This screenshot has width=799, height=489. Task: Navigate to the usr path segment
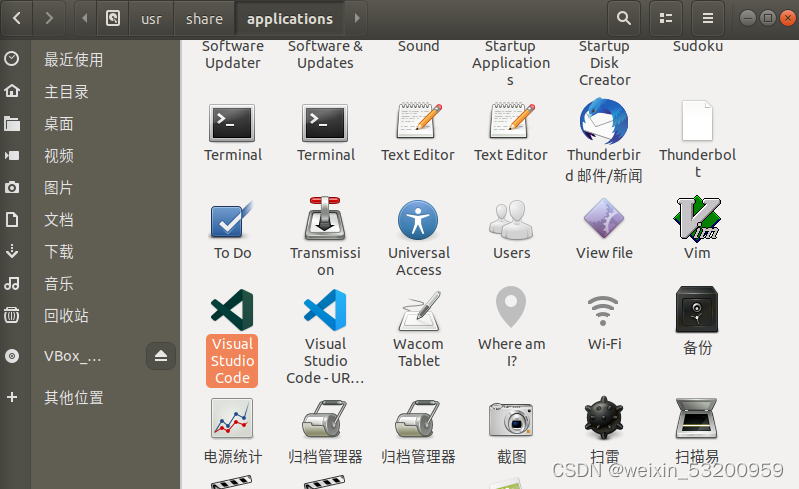(x=151, y=19)
